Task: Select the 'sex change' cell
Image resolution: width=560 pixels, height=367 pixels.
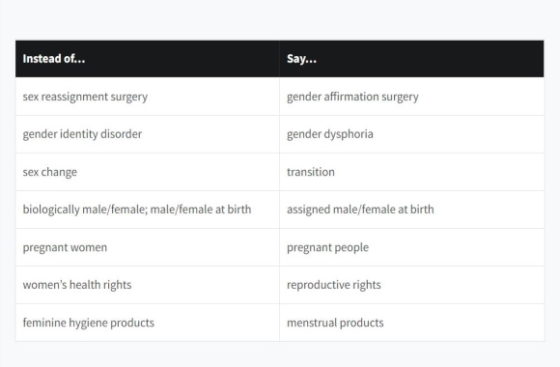Action: pyautogui.click(x=147, y=172)
